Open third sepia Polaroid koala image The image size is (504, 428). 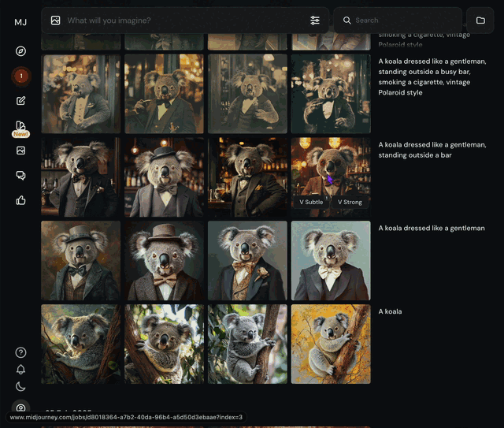coord(247,94)
